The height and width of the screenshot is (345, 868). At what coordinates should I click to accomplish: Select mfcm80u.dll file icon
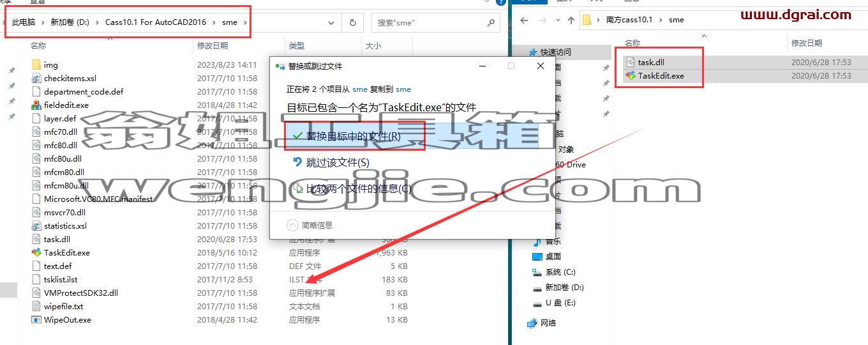(36, 185)
